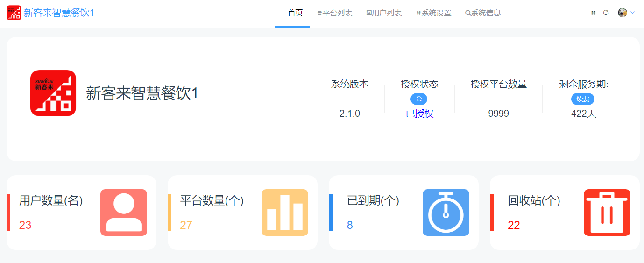Click the platform count value 27
The height and width of the screenshot is (263, 644).
click(x=186, y=225)
